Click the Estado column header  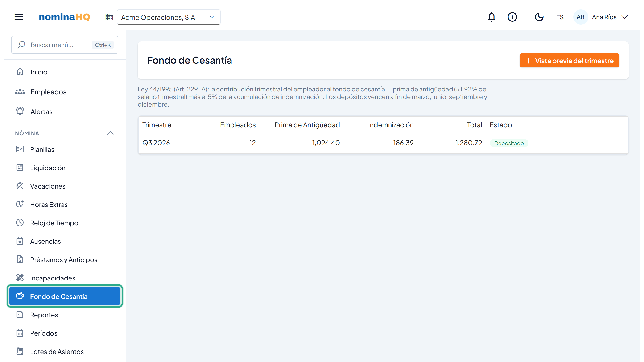500,125
